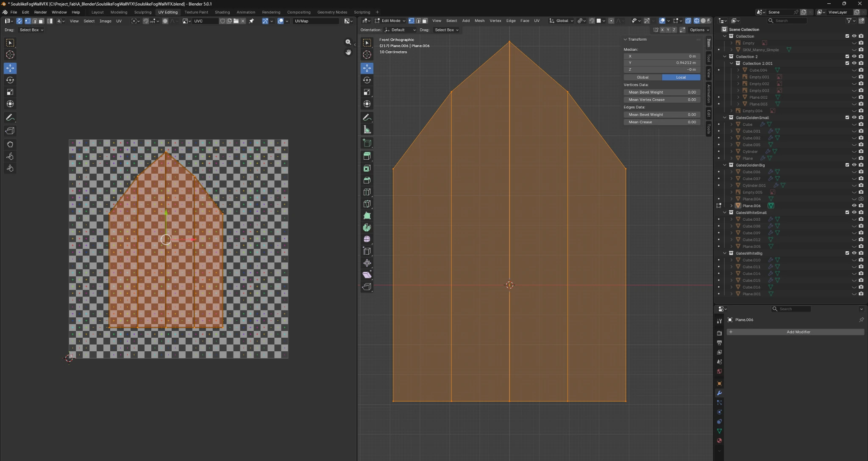Screen dimensions: 868x461
Task: Collapse the GatesGoldenSmall collection
Action: click(725, 117)
